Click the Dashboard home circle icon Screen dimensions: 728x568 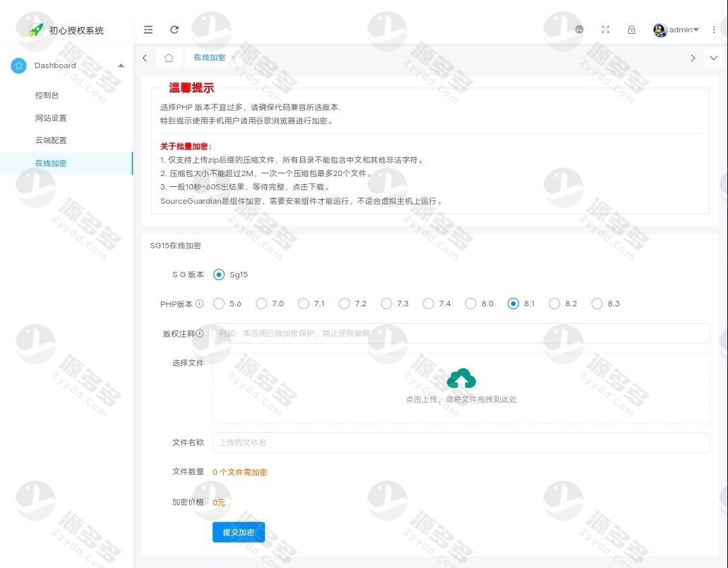click(x=19, y=65)
